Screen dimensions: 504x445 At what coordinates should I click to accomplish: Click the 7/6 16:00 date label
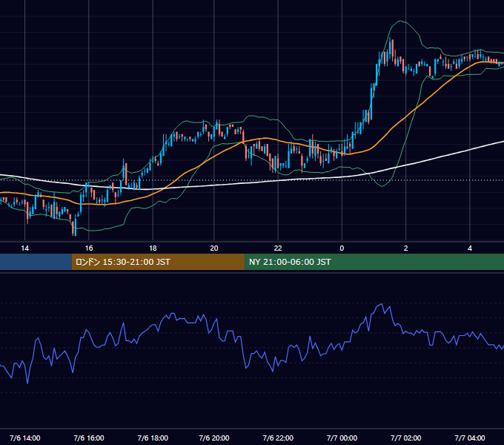(89, 438)
